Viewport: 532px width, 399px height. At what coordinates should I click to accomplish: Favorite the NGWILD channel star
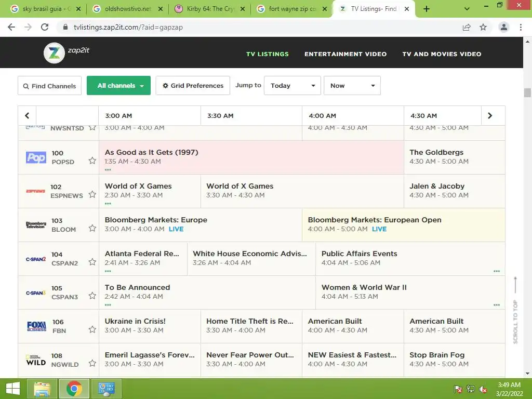(92, 363)
